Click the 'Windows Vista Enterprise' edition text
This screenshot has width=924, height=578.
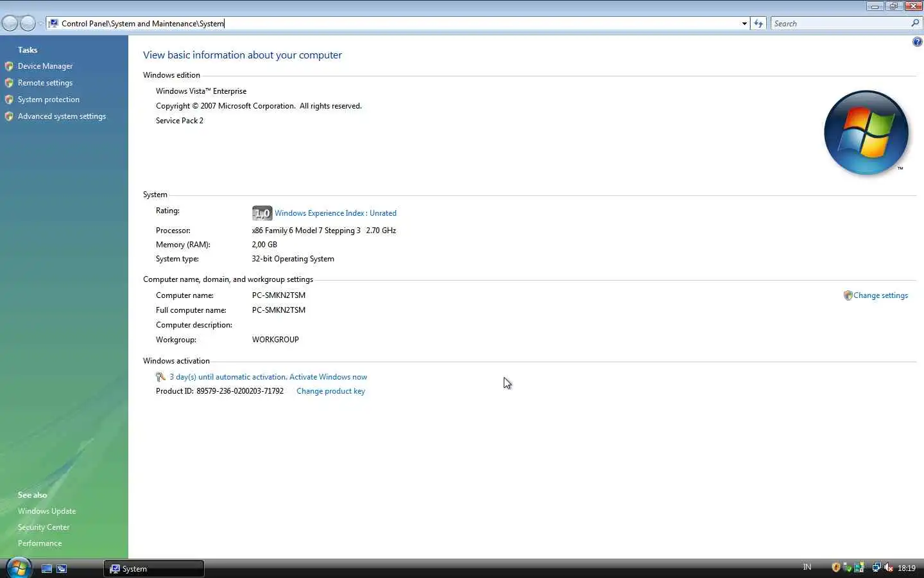201,91
